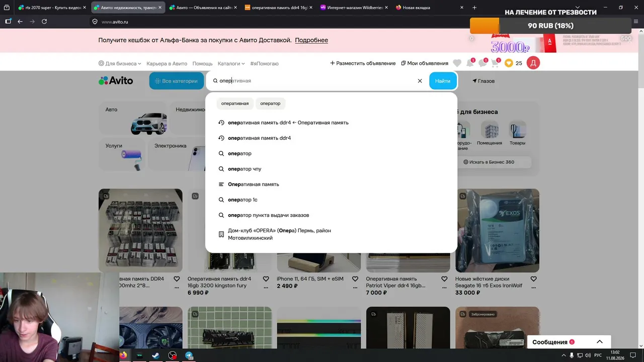Open Steam from the taskbar

click(156, 355)
